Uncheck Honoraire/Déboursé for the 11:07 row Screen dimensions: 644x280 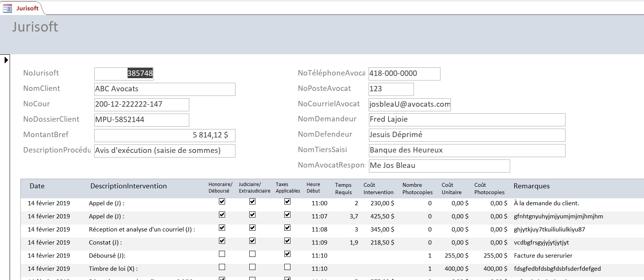coord(222,215)
